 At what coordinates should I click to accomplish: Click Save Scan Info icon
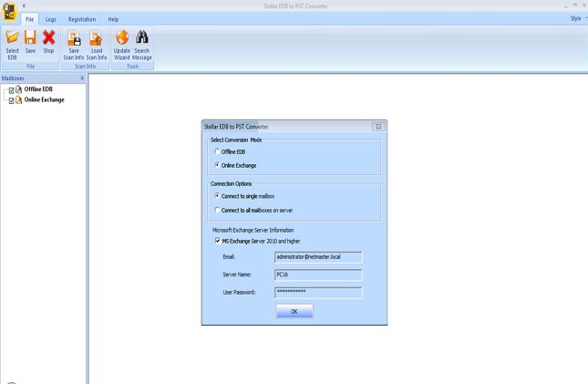[x=74, y=38]
